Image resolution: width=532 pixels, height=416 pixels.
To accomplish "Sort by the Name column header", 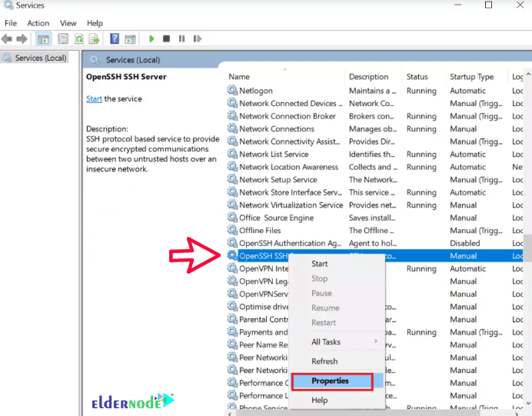I will click(x=285, y=77).
